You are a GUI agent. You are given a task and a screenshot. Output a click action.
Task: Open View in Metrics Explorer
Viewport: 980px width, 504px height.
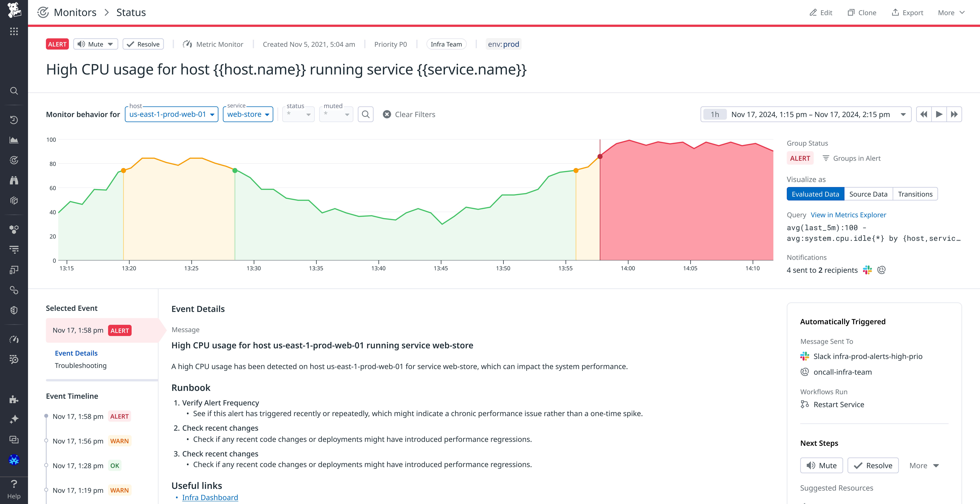click(848, 215)
